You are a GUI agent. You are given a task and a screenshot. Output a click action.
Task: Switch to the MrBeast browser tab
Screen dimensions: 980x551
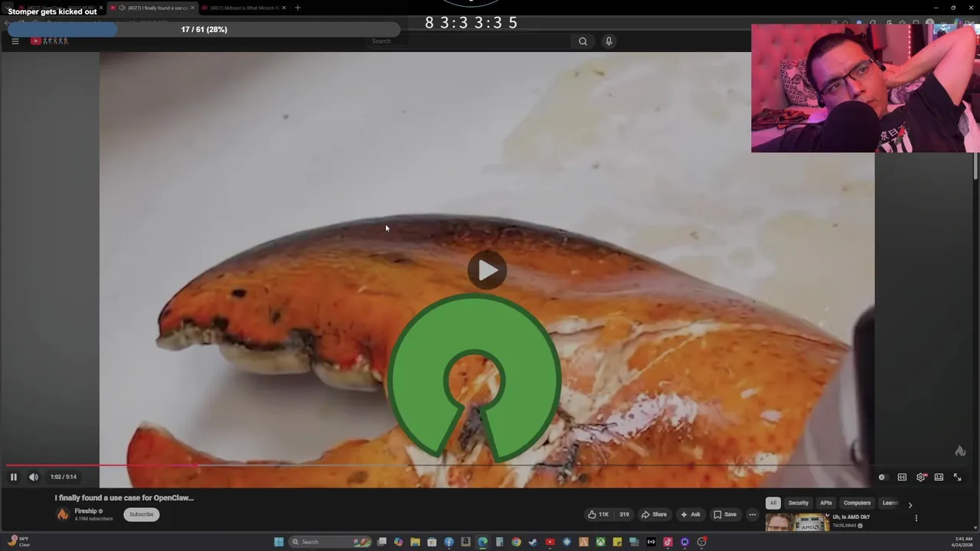(243, 8)
